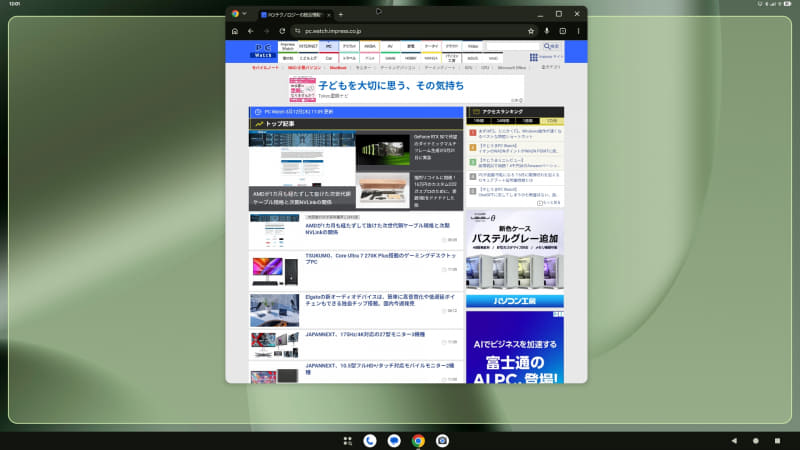Open a new tab with plus button
The image size is (800, 450).
click(x=341, y=15)
